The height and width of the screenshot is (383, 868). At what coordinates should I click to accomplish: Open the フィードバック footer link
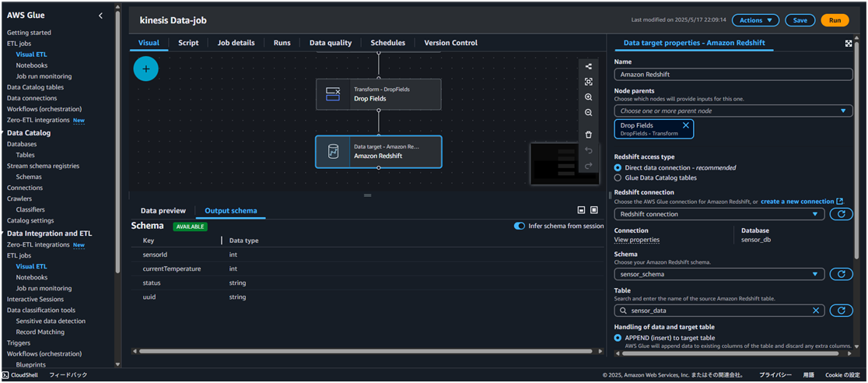click(x=68, y=375)
